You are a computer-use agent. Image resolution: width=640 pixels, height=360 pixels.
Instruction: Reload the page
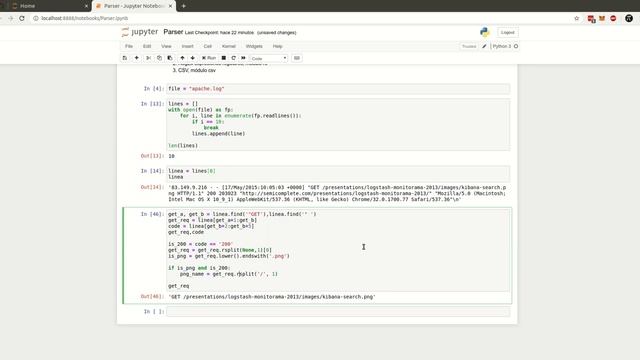[22, 18]
